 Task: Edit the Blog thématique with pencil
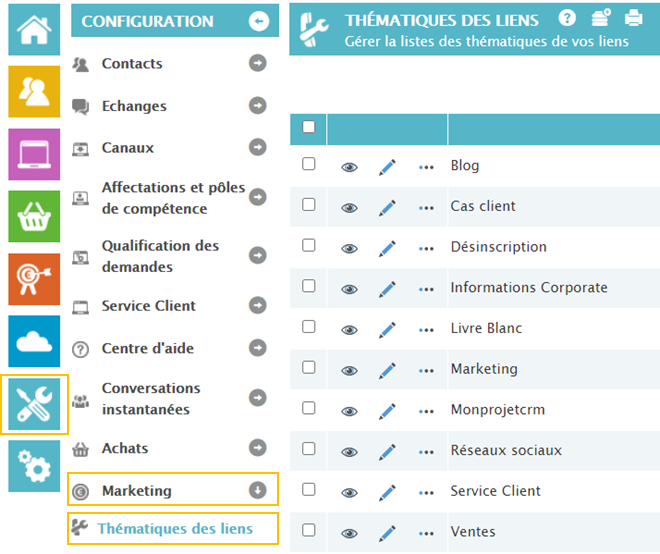pyautogui.click(x=387, y=167)
